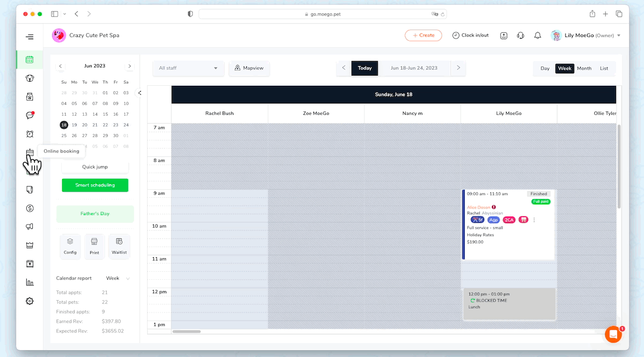This screenshot has height=357, width=644.
Task: Click the Safari address bar
Action: tap(323, 14)
